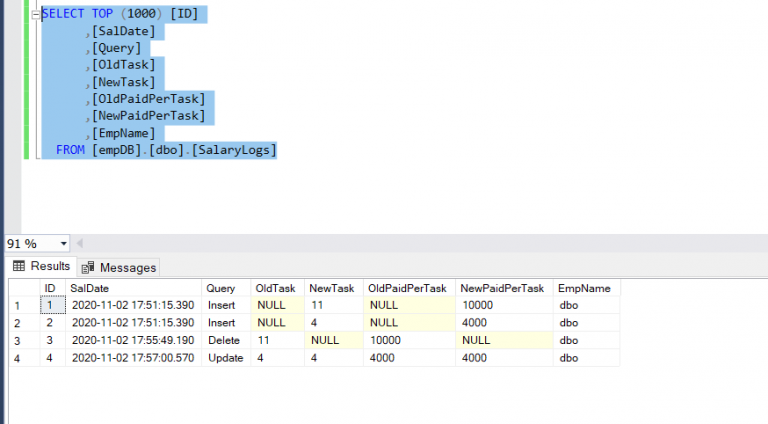This screenshot has width=768, height=424.
Task: Click the horizontal scroll left arrow
Action: [80, 243]
